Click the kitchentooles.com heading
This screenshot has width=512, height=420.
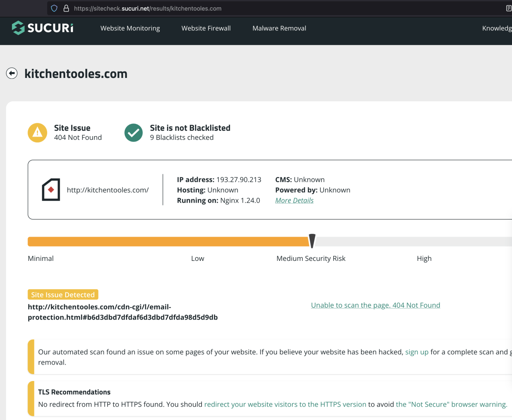point(76,74)
